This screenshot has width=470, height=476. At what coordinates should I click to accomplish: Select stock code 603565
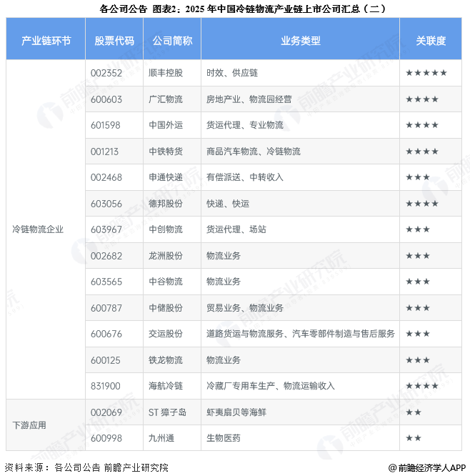[106, 282]
